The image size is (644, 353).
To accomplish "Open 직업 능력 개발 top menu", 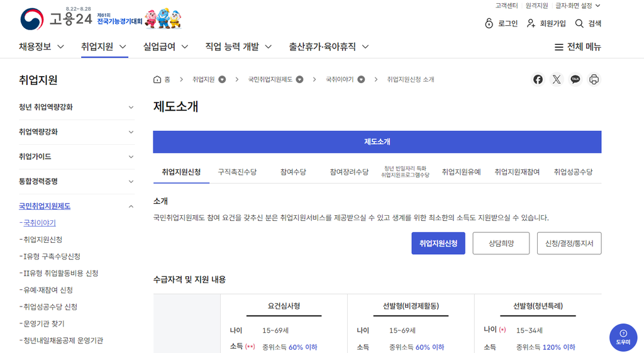I will (238, 47).
